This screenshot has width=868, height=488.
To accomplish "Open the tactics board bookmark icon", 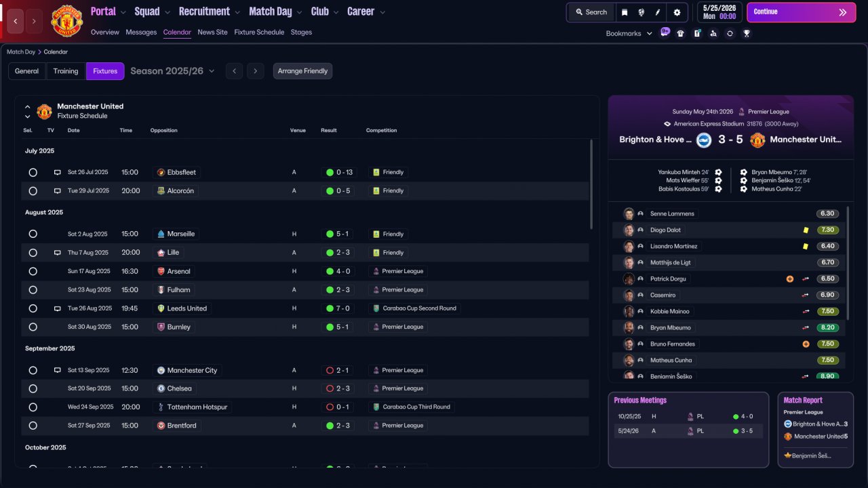I will tap(697, 33).
